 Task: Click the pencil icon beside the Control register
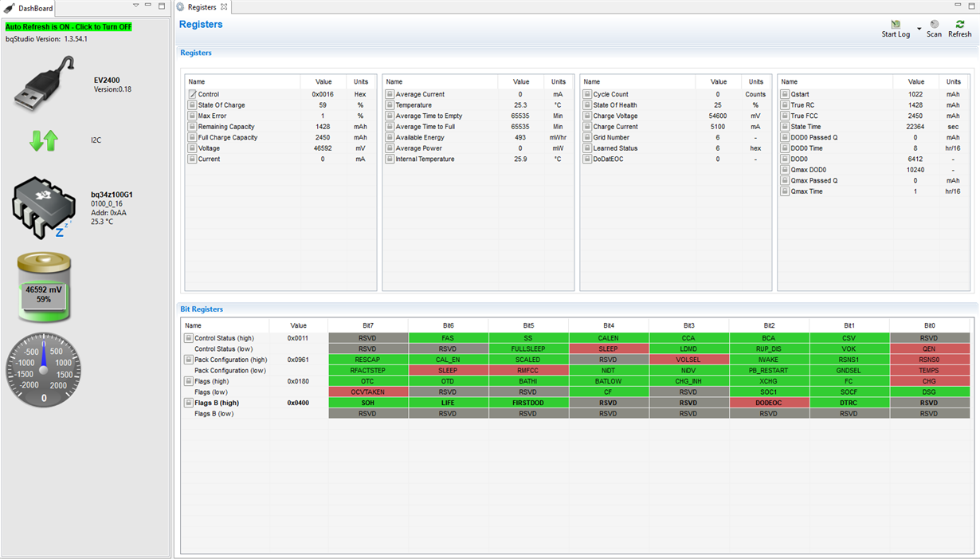192,94
